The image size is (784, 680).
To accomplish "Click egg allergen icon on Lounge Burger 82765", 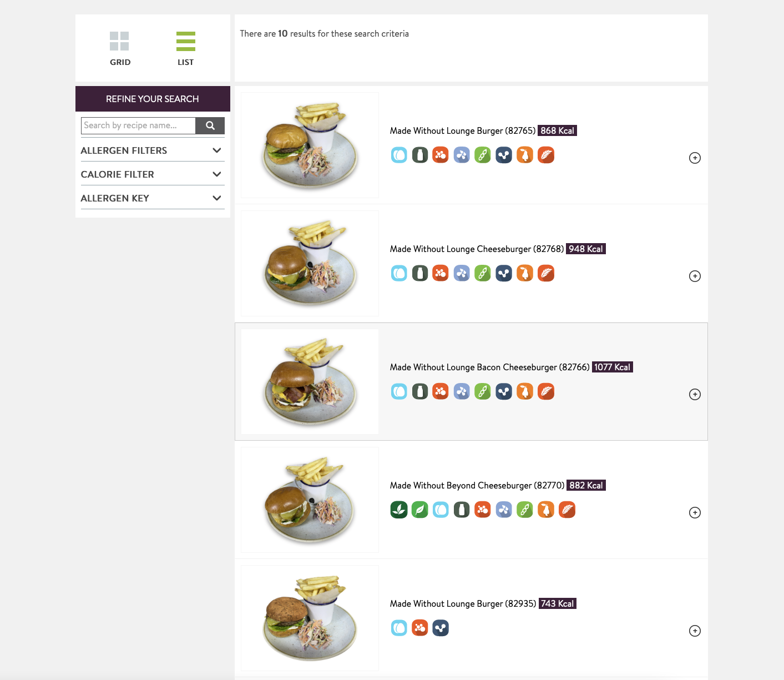I will tap(399, 155).
